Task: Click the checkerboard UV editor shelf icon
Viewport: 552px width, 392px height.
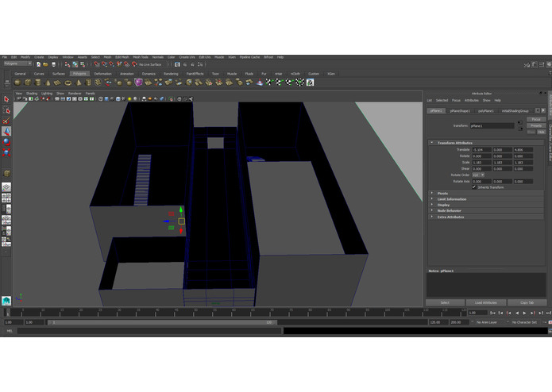Action: click(x=310, y=83)
